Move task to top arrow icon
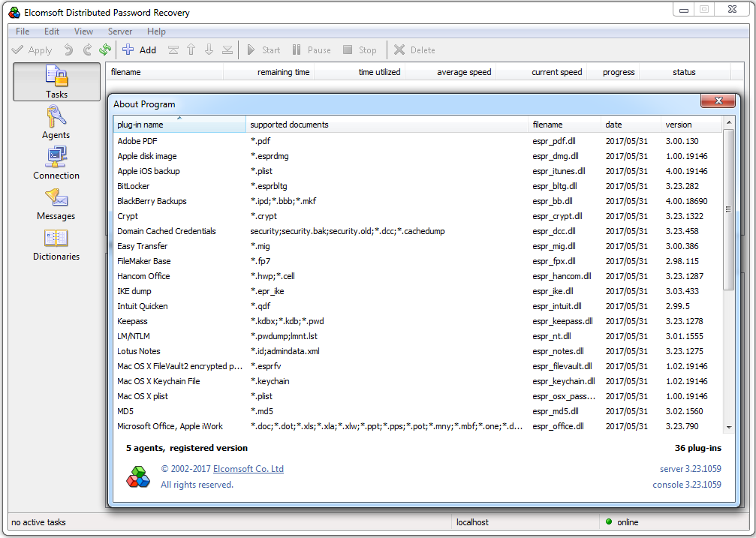 pyautogui.click(x=173, y=50)
